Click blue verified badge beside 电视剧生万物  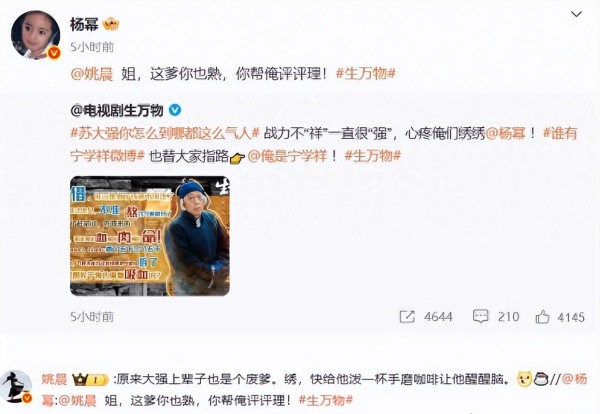tap(175, 111)
